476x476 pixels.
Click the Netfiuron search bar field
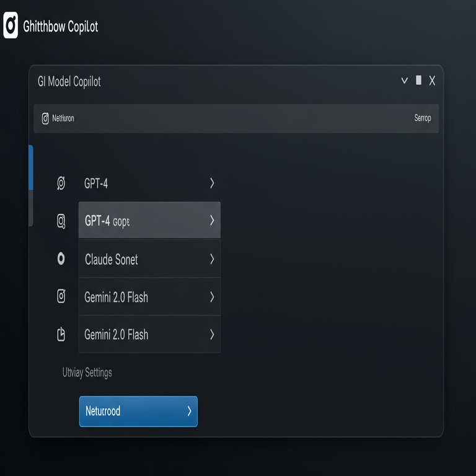pos(236,118)
